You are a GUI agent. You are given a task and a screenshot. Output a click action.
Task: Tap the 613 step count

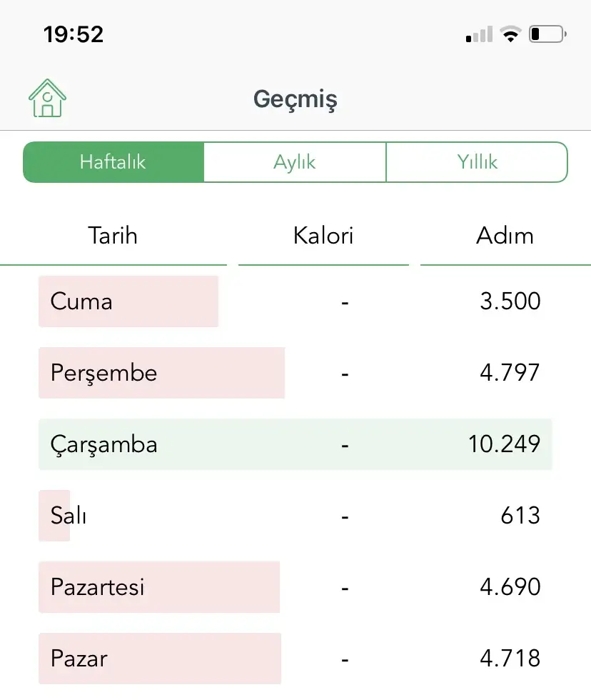tap(520, 516)
